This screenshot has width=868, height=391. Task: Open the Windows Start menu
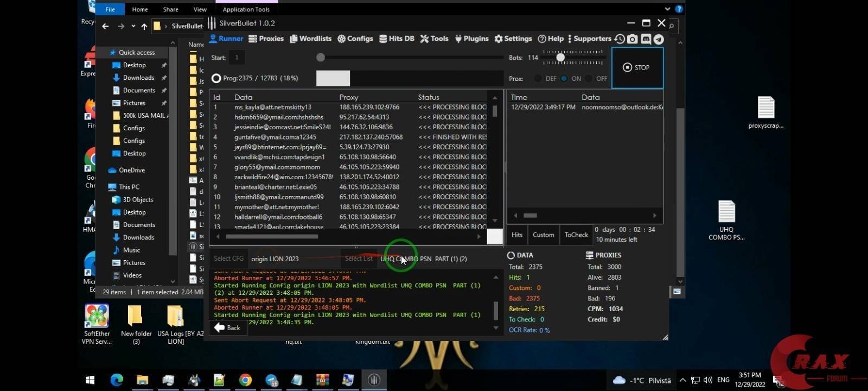[x=91, y=380]
